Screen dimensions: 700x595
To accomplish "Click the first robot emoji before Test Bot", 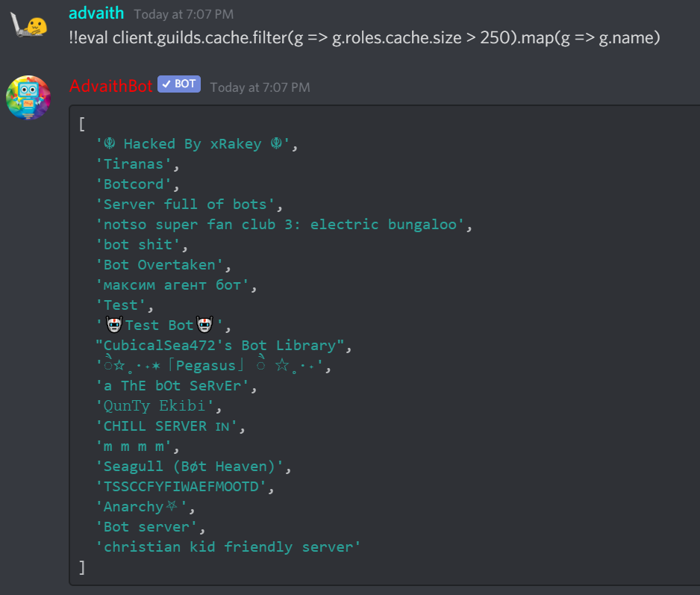I will coord(114,325).
